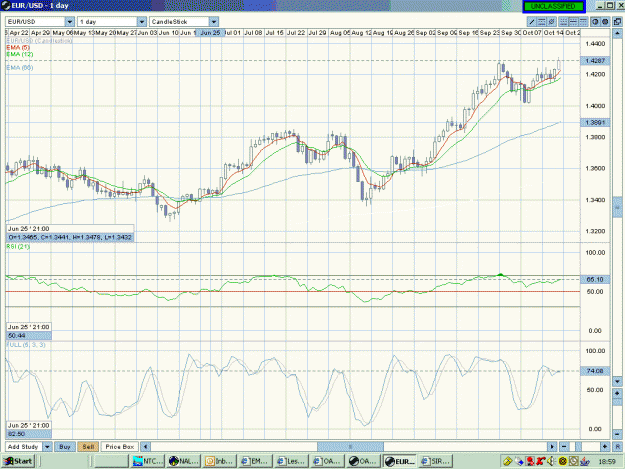The width and height of the screenshot is (625, 469).
Task: Switch to the SIR taskbar window
Action: (x=435, y=461)
